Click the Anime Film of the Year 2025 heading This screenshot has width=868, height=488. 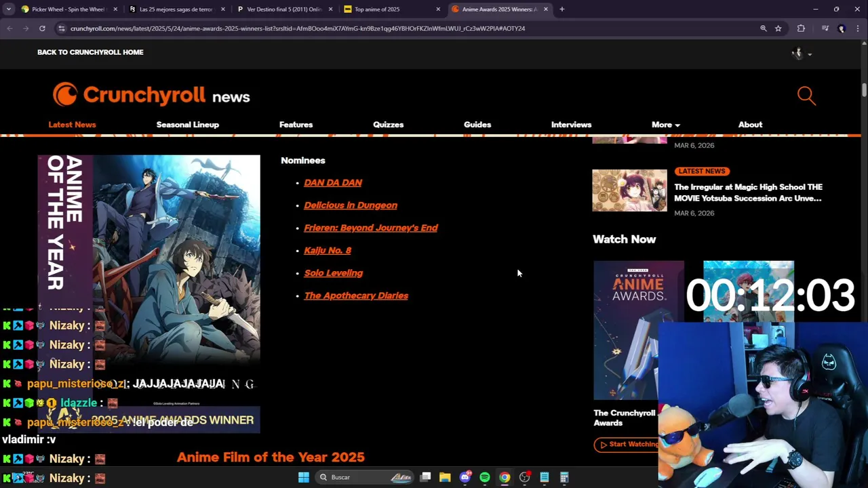(271, 457)
